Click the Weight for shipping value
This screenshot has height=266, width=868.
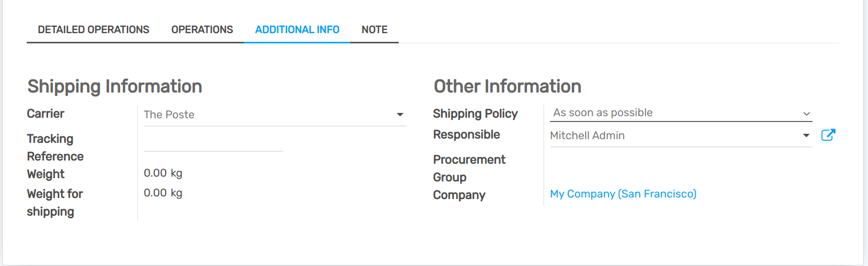tap(163, 193)
